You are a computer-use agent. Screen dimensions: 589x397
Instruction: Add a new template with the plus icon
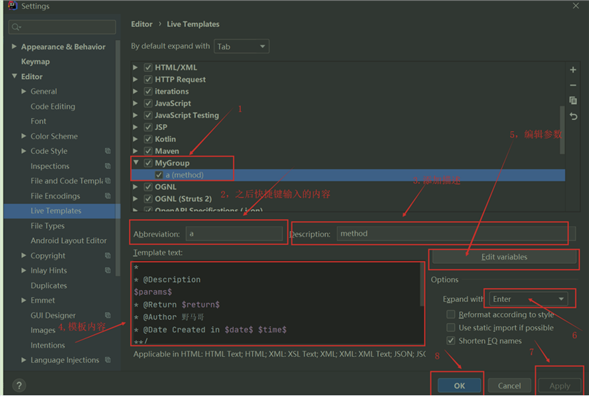tap(573, 70)
